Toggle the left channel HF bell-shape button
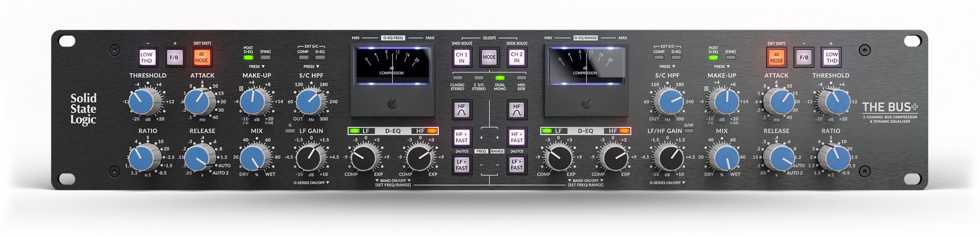Viewport: 980px width, 236px height. pyautogui.click(x=462, y=110)
